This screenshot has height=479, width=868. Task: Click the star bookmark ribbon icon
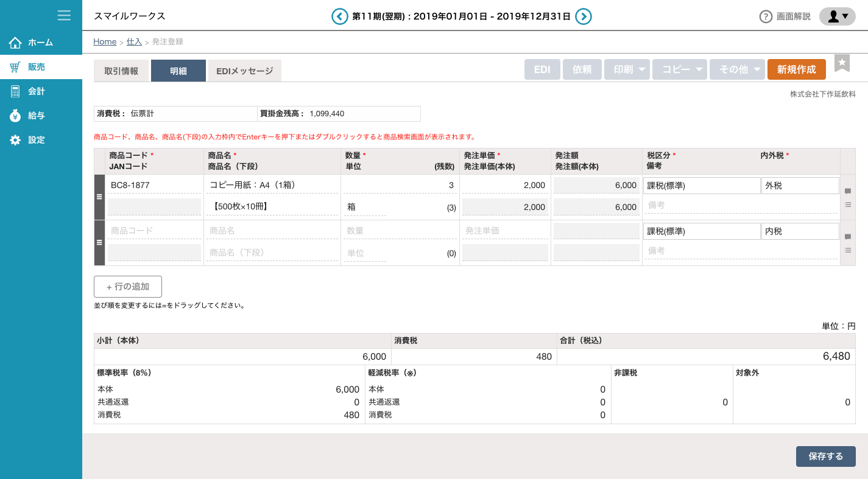842,63
